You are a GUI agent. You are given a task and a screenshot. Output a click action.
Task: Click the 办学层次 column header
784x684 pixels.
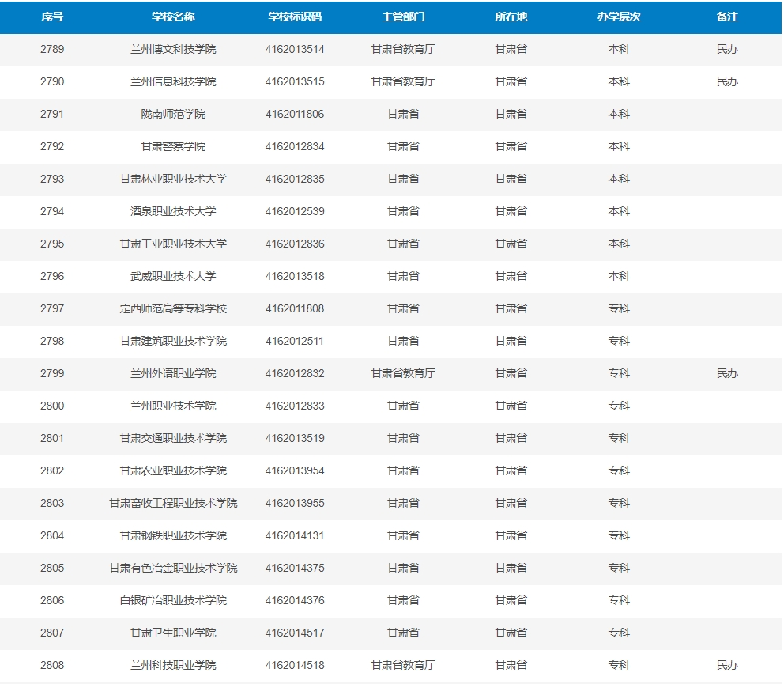[x=619, y=17]
